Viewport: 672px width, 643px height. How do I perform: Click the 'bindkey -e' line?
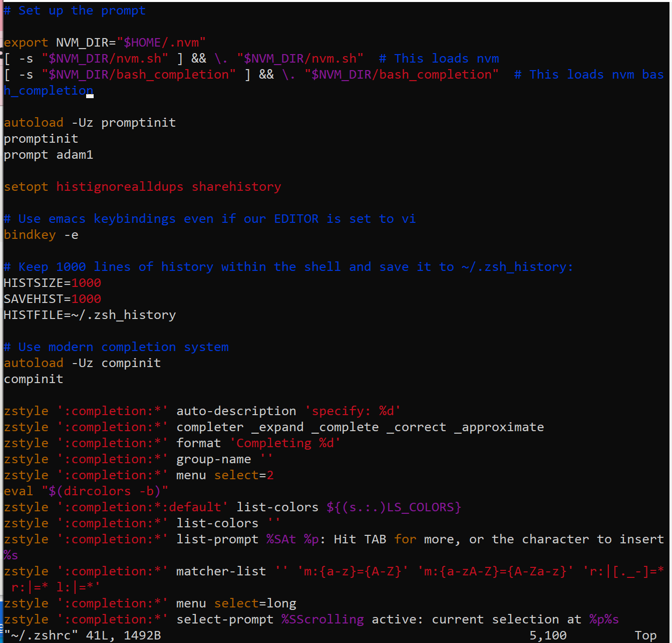click(x=41, y=235)
